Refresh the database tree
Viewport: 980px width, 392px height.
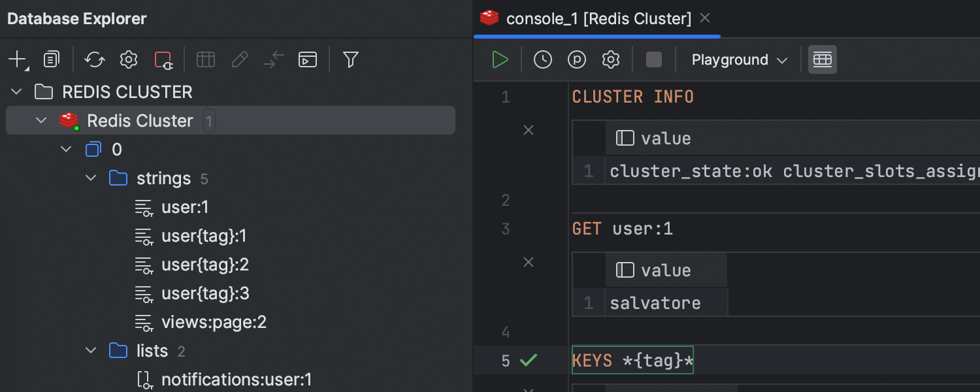pyautogui.click(x=95, y=60)
